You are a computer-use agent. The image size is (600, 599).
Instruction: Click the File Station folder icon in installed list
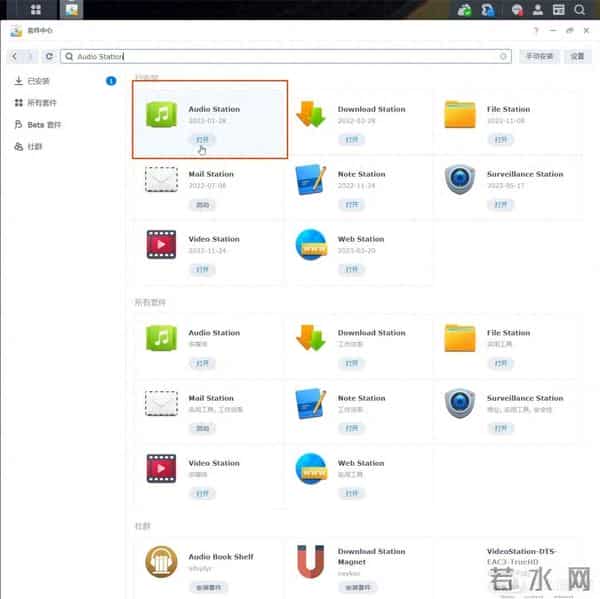point(459,114)
